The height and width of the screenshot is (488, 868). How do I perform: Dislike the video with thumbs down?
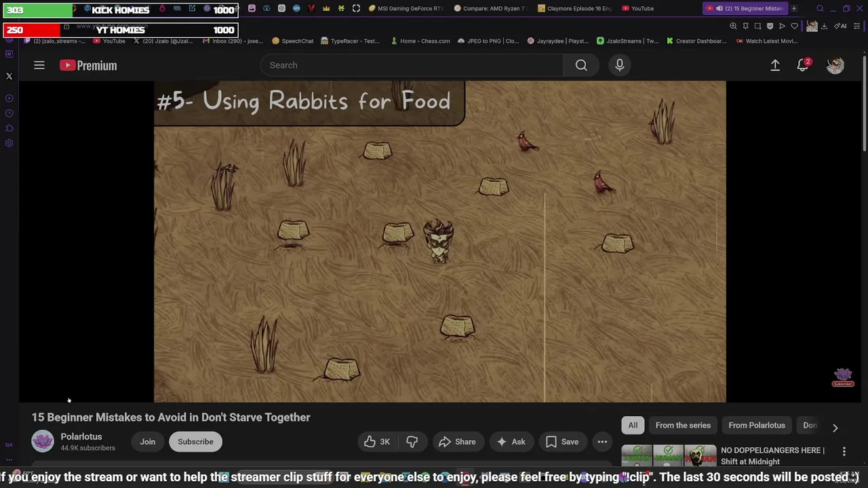[x=412, y=442]
